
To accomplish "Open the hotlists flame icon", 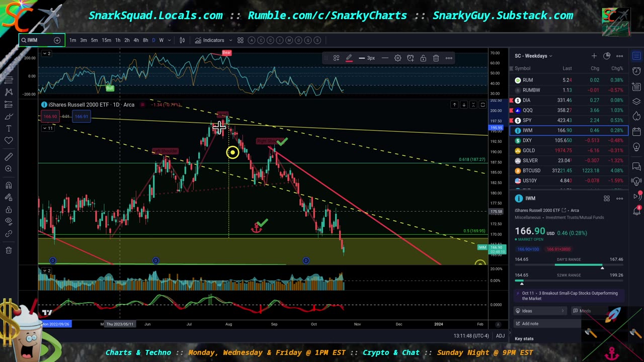I will [x=636, y=117].
